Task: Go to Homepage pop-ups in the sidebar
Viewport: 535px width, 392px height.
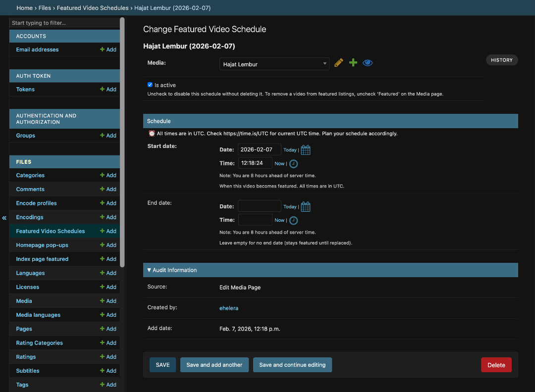Action: [42, 245]
